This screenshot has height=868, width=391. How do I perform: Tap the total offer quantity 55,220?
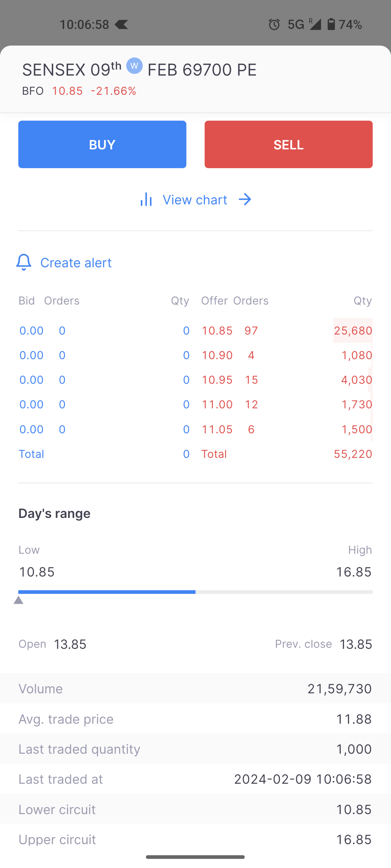(353, 454)
